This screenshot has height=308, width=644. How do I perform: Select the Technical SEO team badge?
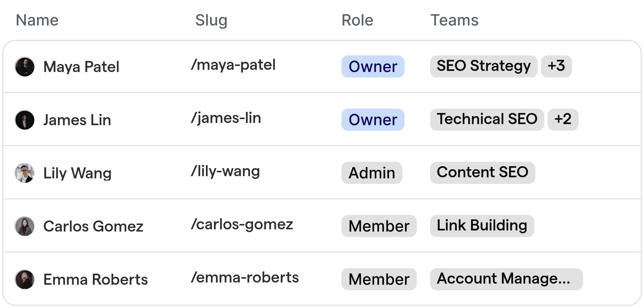coord(487,119)
